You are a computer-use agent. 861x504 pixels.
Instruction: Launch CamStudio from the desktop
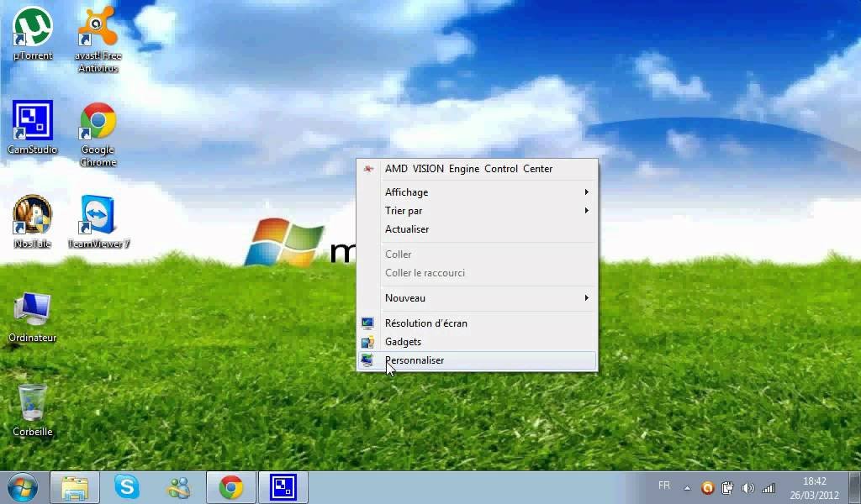point(32,118)
